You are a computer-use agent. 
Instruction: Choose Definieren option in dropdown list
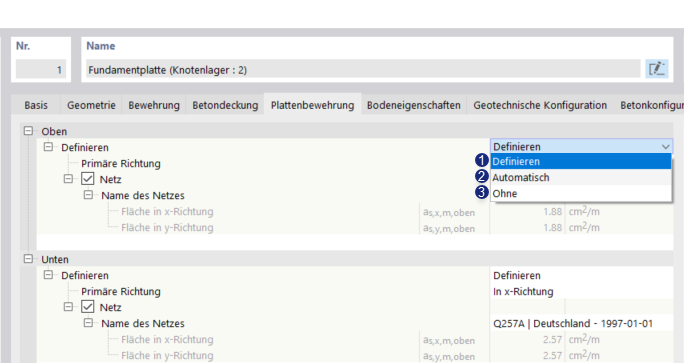(x=581, y=161)
